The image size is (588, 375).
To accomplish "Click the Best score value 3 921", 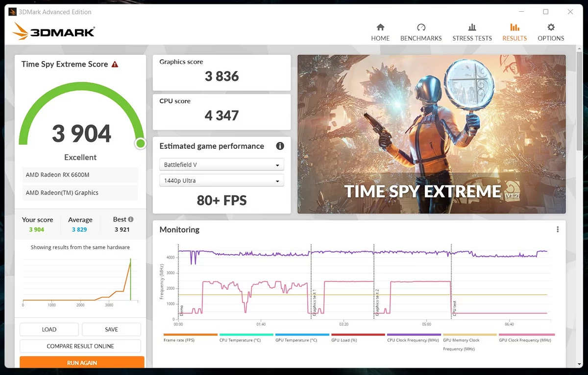I will point(122,230).
